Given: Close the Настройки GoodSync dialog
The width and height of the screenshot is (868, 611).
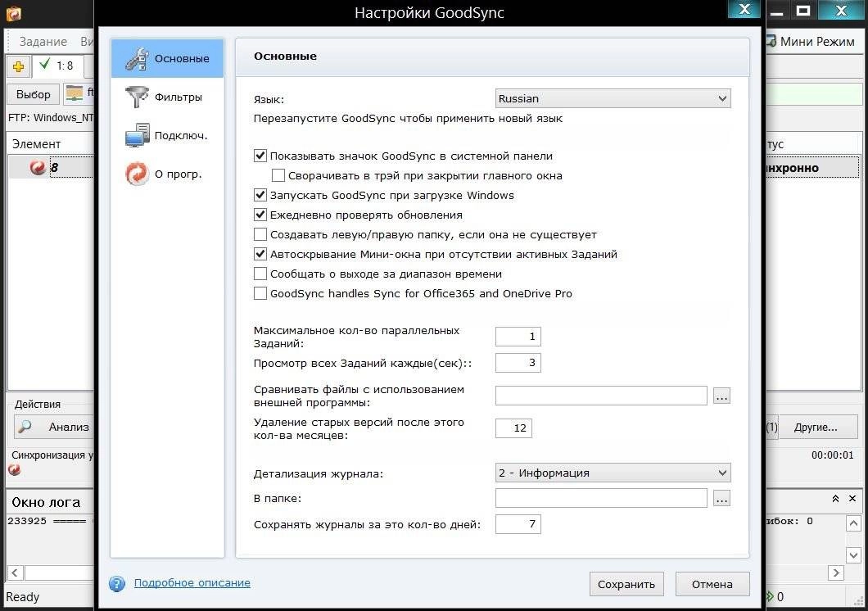Looking at the screenshot, I should [x=744, y=9].
